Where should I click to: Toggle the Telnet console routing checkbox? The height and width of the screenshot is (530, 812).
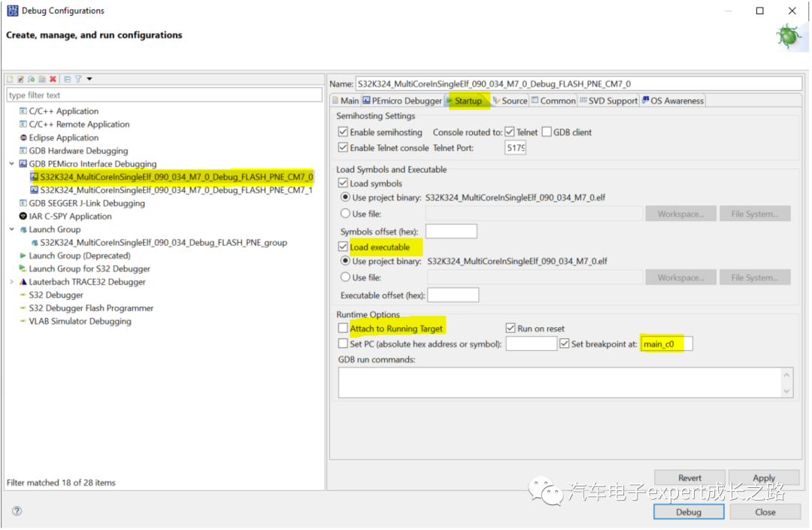click(x=510, y=132)
